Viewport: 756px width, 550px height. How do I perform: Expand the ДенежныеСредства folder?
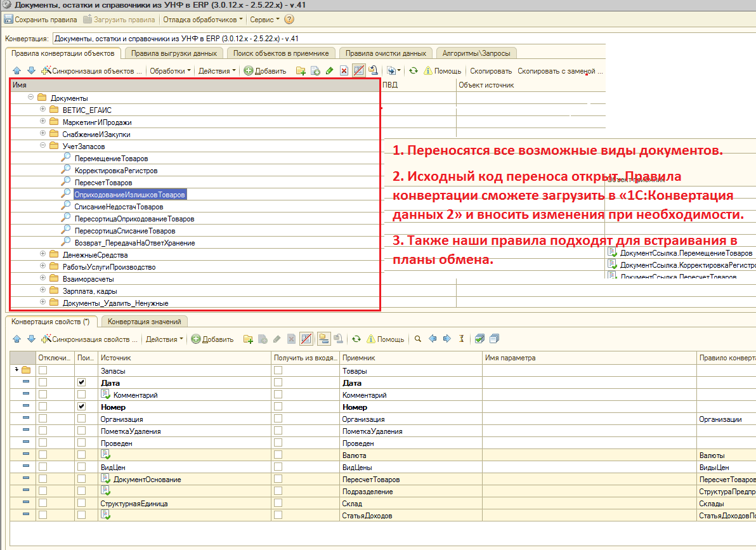tap(43, 254)
